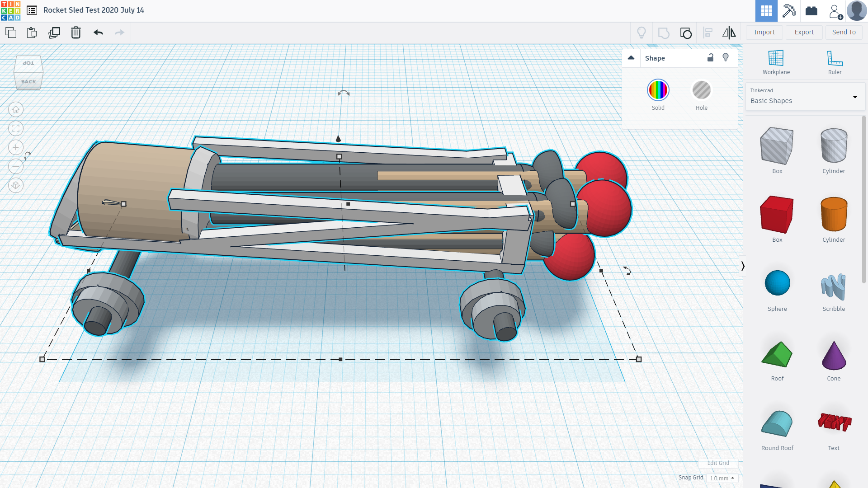Image resolution: width=868 pixels, height=488 pixels.
Task: Click the top rotation arrow handle
Action: pos(344,93)
